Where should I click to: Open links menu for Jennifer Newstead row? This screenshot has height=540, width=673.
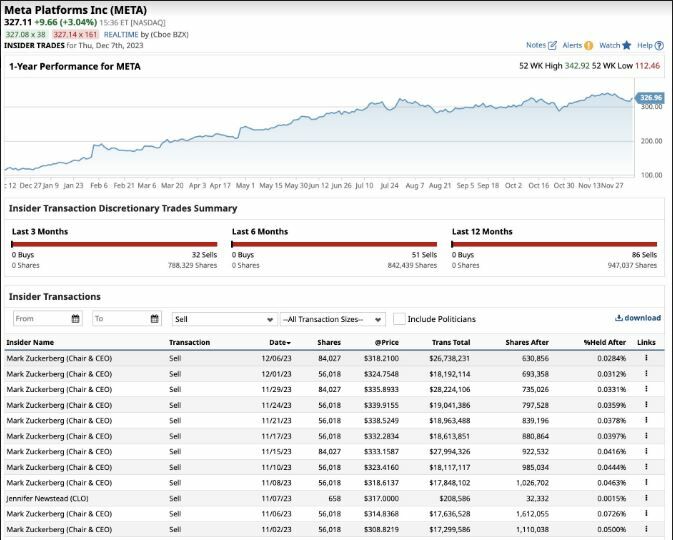pos(646,498)
